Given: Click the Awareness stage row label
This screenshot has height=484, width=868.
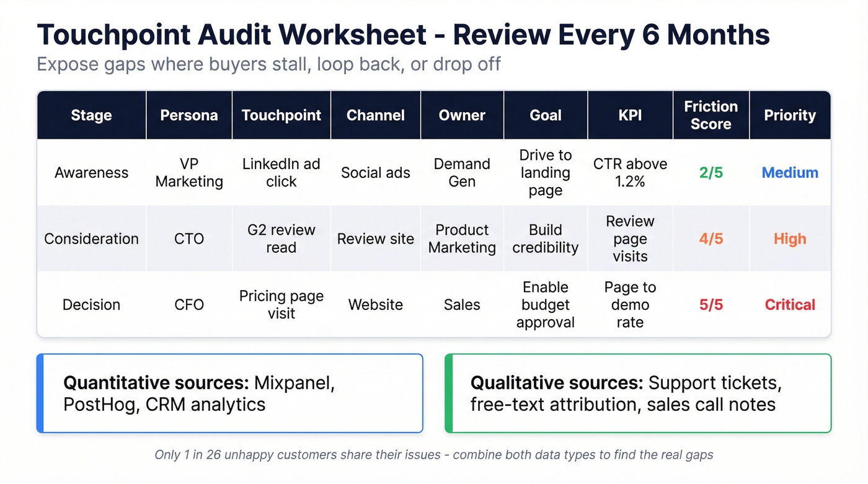Looking at the screenshot, I should pyautogui.click(x=91, y=172).
